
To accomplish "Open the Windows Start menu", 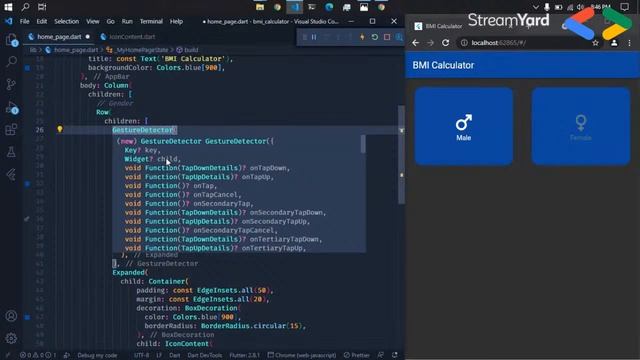I will coord(8,7).
